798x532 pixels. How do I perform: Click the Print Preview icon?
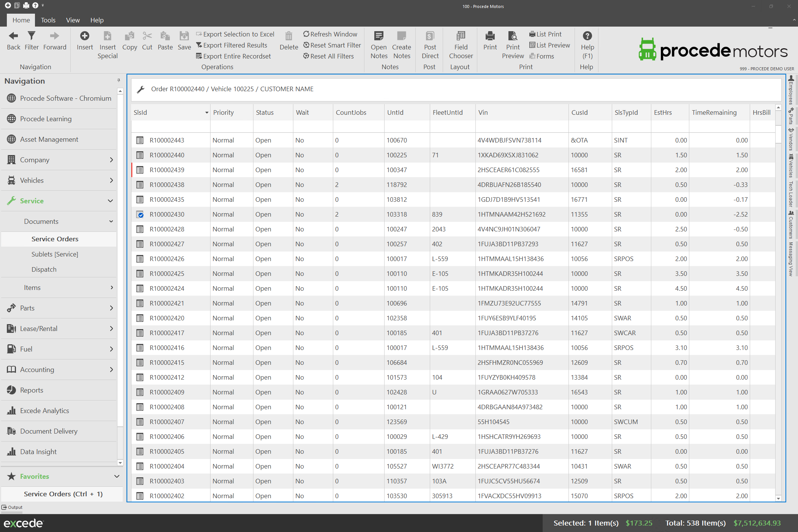tap(513, 36)
